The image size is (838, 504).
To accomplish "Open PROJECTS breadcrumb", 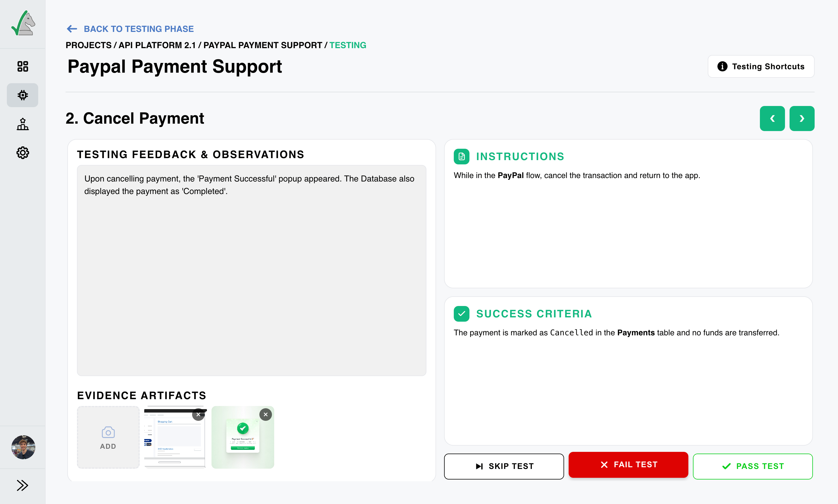I will [88, 45].
